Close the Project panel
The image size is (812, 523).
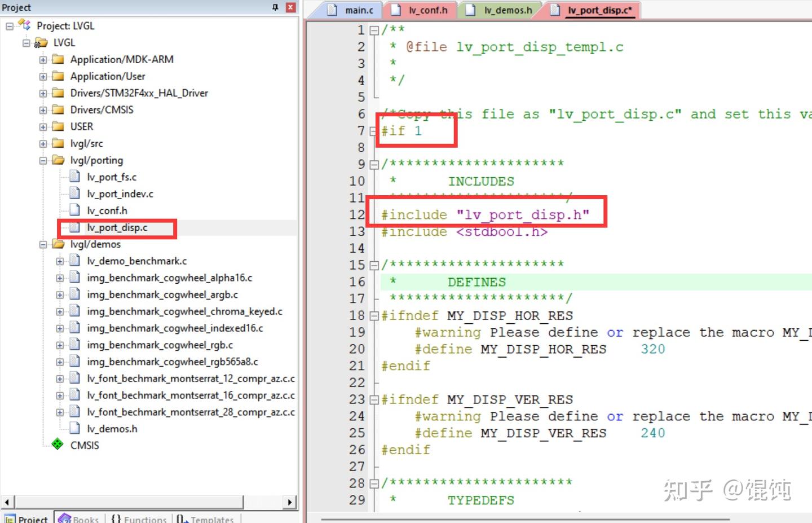pyautogui.click(x=290, y=7)
